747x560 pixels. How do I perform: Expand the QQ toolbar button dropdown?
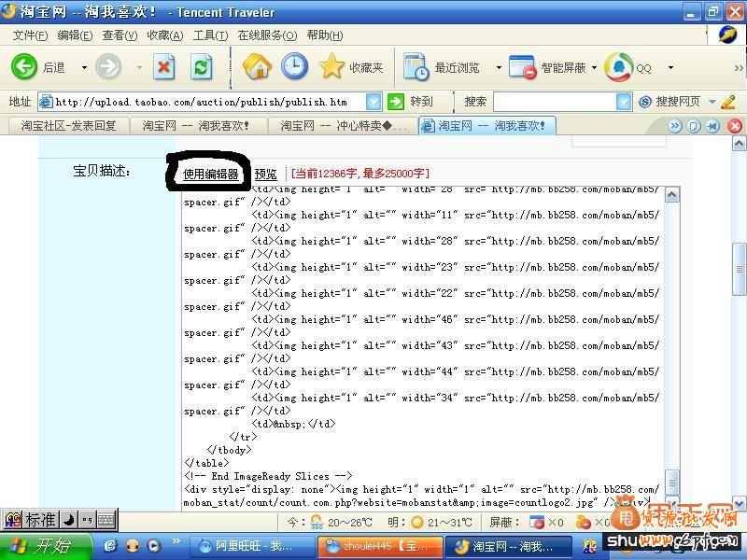(x=670, y=67)
